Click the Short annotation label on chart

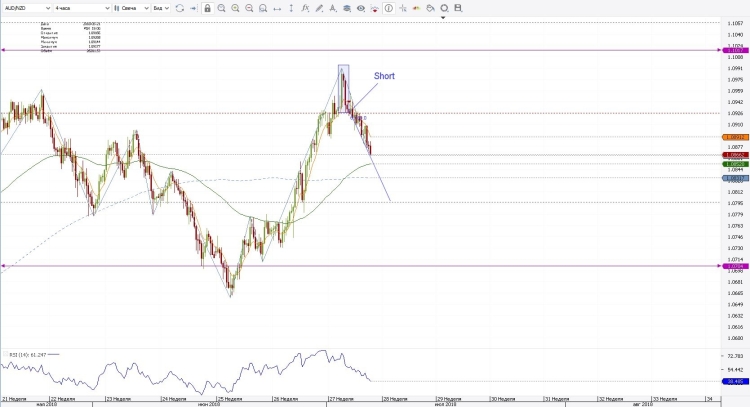click(x=384, y=76)
